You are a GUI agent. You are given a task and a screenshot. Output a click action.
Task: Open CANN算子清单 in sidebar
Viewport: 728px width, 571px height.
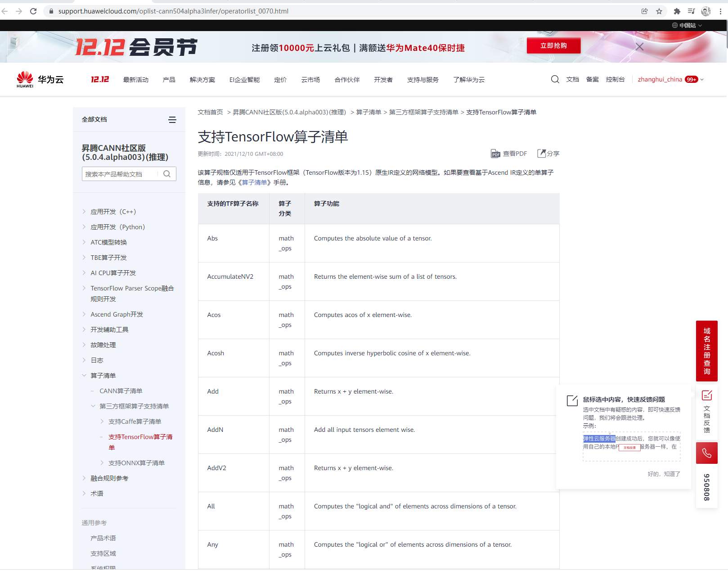121,391
